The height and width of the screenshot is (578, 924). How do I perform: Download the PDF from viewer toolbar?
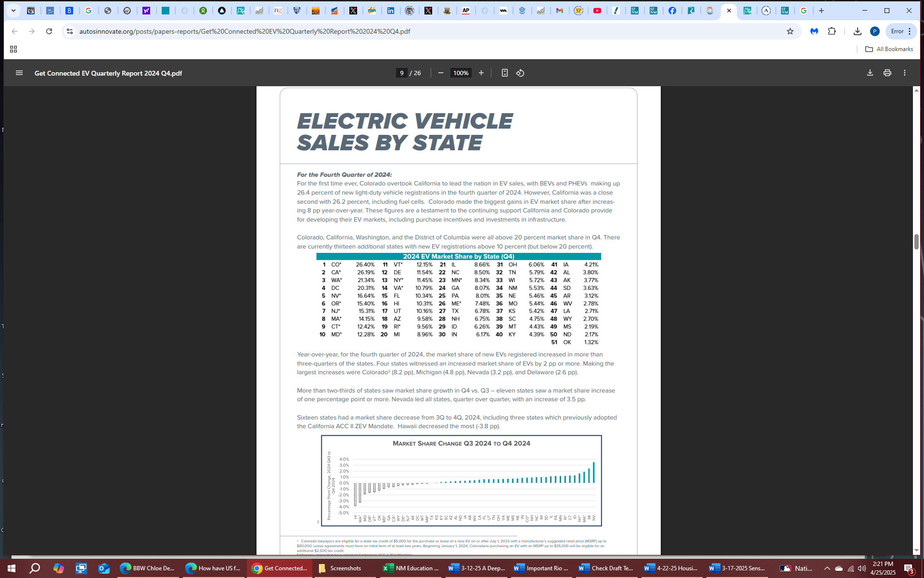[870, 73]
